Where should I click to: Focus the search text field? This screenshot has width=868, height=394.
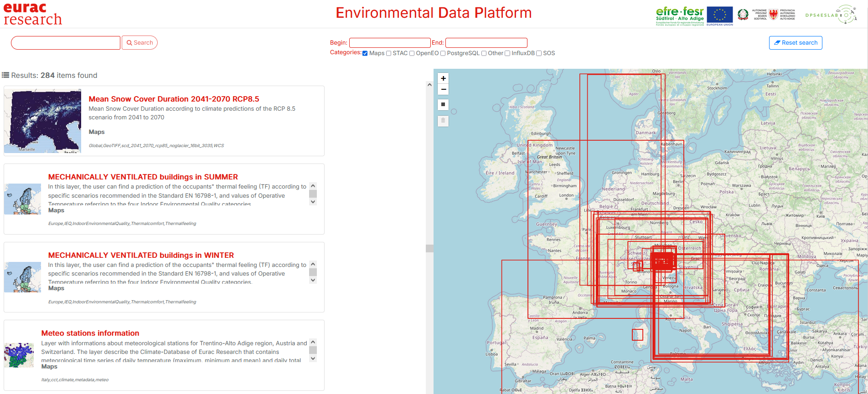(x=66, y=43)
